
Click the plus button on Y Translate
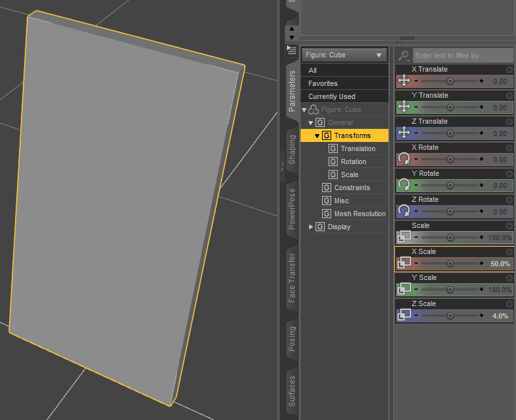pos(482,107)
